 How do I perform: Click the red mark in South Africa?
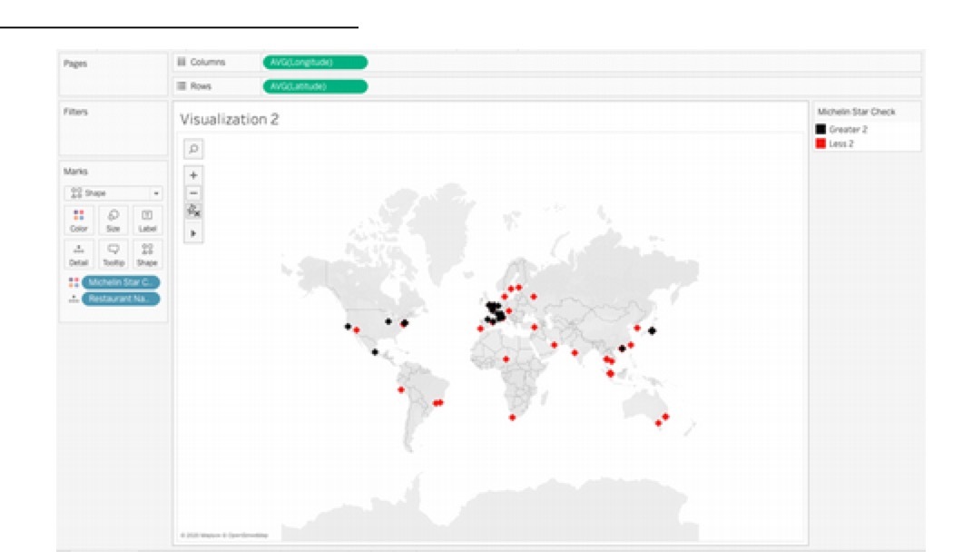click(x=512, y=418)
